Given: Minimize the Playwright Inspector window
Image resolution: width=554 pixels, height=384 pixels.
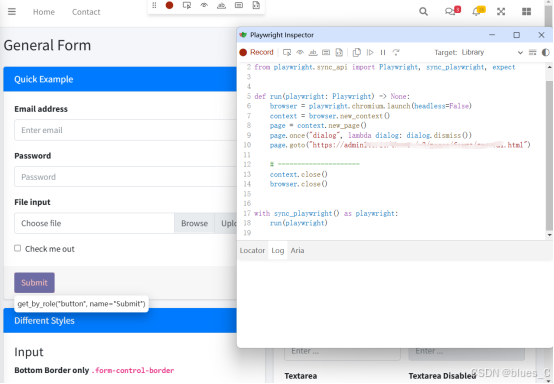Looking at the screenshot, I should click(x=492, y=35).
